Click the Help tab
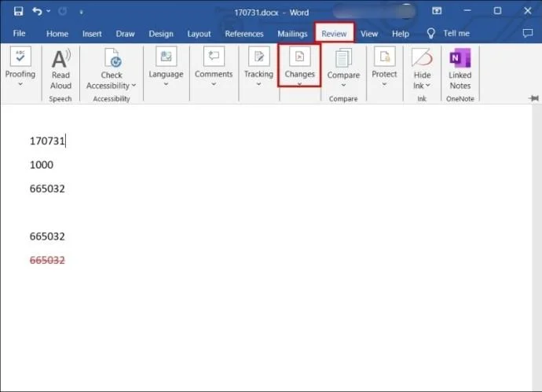The height and width of the screenshot is (392, 542). (x=401, y=34)
